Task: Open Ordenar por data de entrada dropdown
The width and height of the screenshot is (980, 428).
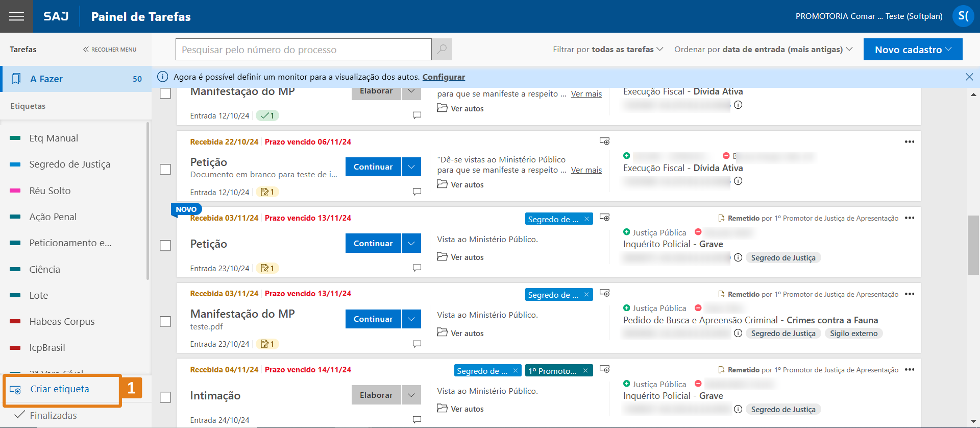Action: tap(763, 50)
